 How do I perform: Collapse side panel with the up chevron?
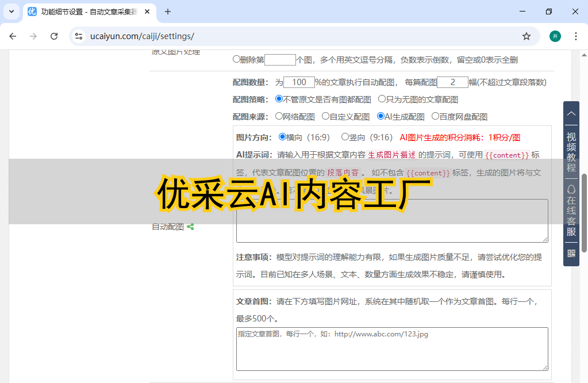[571, 114]
